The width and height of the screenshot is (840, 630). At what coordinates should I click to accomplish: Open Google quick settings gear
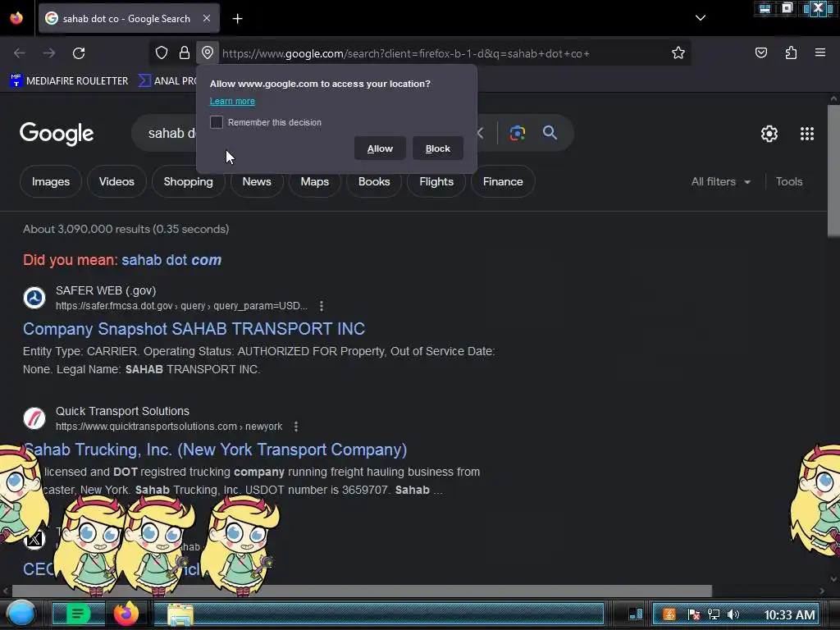tap(769, 134)
